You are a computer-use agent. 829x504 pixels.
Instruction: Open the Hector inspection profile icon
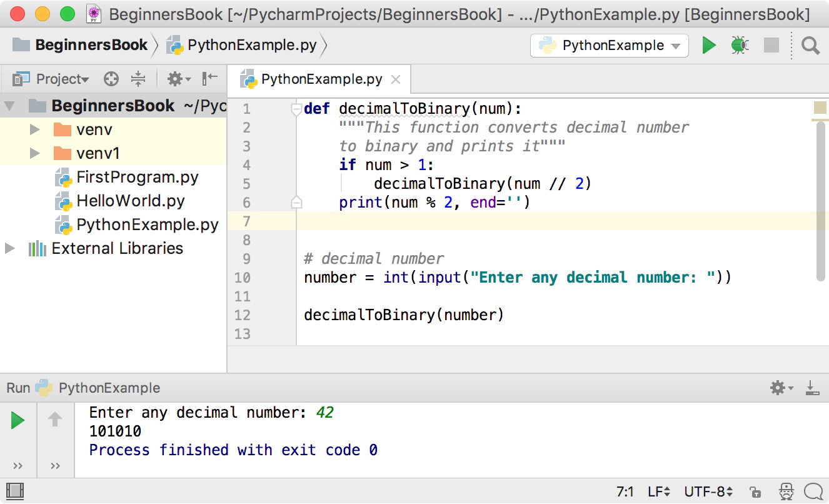coord(786,491)
